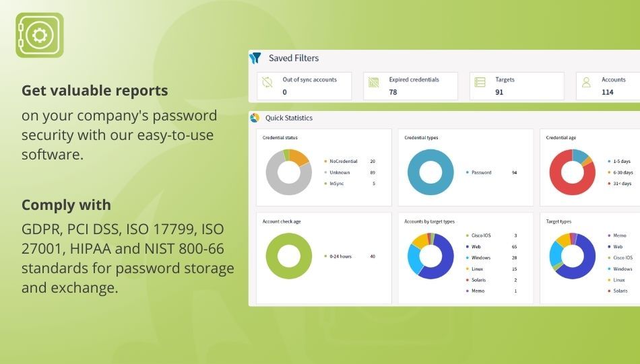Click the Credential types donut chart
Image resolution: width=640 pixels, height=364 pixels.
click(x=430, y=172)
